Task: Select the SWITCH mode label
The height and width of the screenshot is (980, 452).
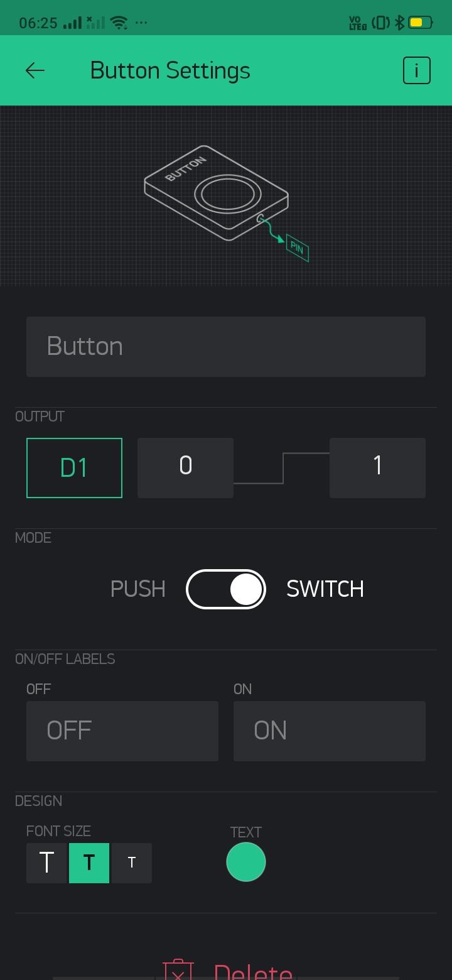Action: click(x=325, y=589)
